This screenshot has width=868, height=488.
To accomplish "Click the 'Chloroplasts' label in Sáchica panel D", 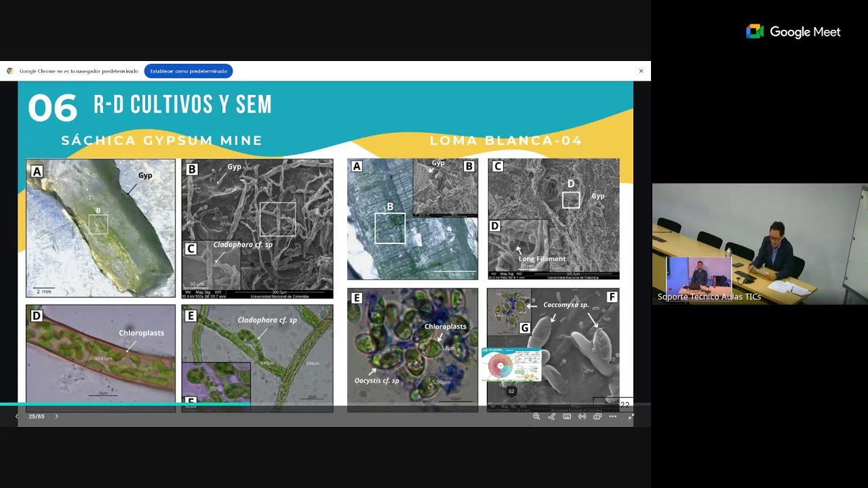I will point(141,333).
